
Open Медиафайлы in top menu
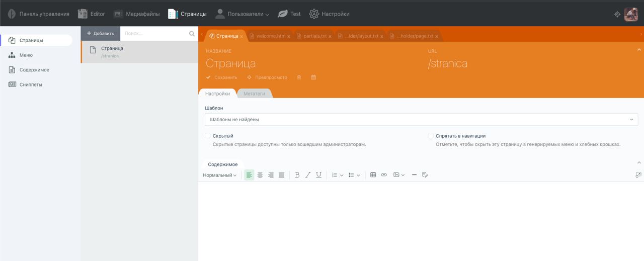136,14
